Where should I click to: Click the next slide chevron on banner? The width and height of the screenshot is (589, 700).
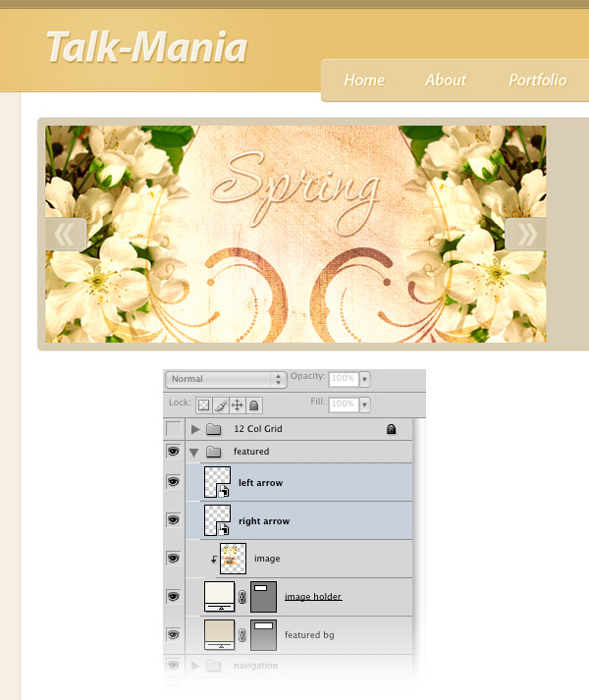526,235
